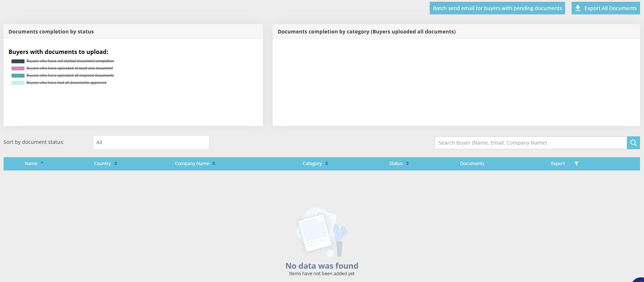Viewport: 644px width, 282px height.
Task: Click the Country column sort arrows
Action: pyautogui.click(x=116, y=164)
